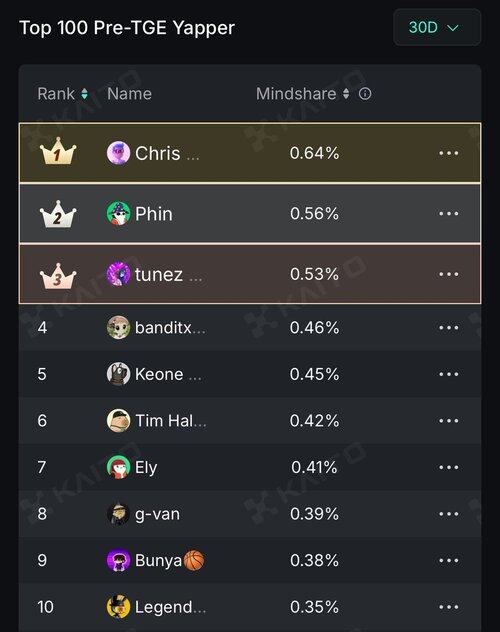Open the 30D time range dropdown
Viewport: 500px width, 632px height.
coord(437,27)
